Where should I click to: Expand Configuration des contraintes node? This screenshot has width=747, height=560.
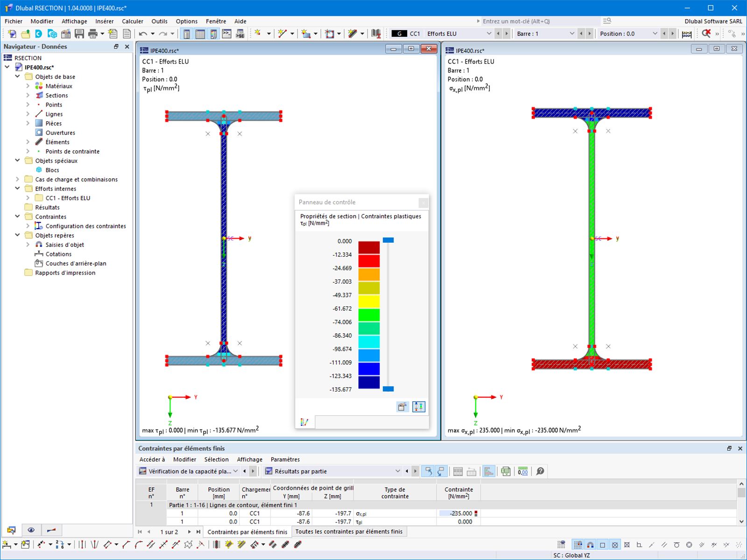coord(28,226)
